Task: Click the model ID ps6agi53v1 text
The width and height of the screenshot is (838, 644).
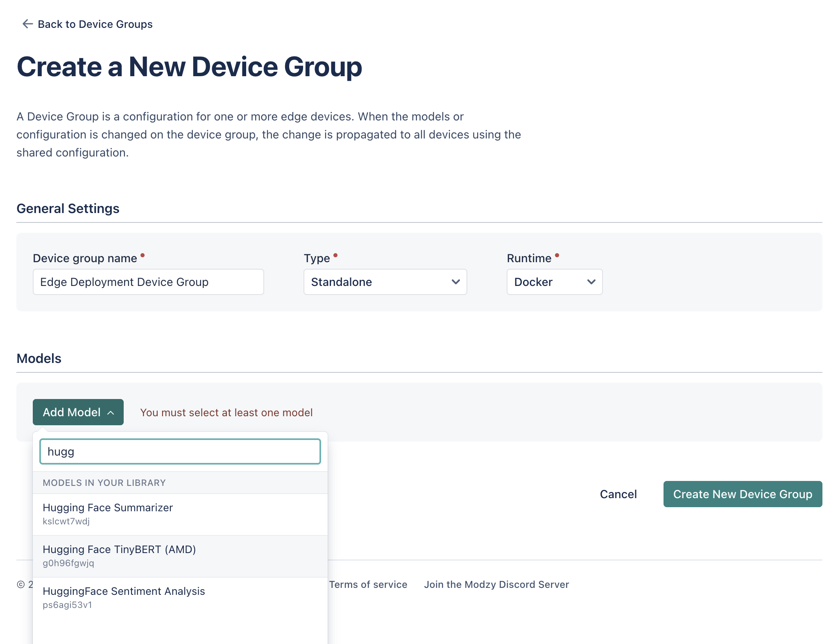Action: pyautogui.click(x=67, y=605)
